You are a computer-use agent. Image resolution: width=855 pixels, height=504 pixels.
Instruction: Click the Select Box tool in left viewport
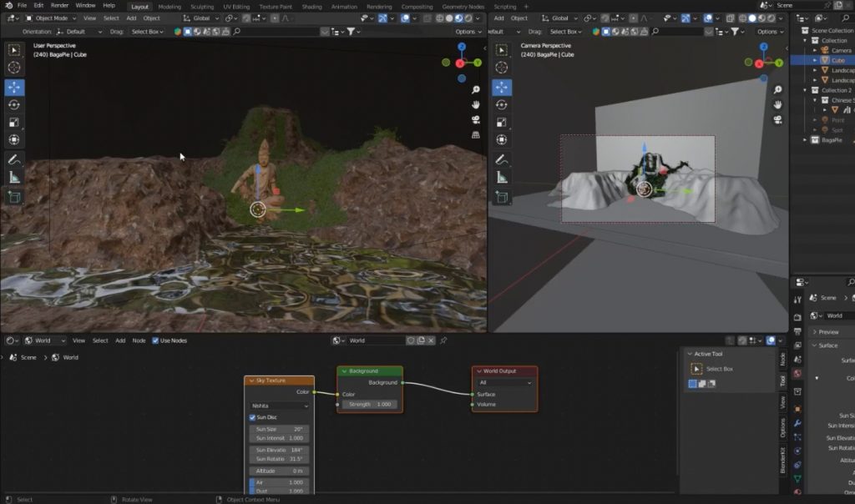click(x=14, y=50)
